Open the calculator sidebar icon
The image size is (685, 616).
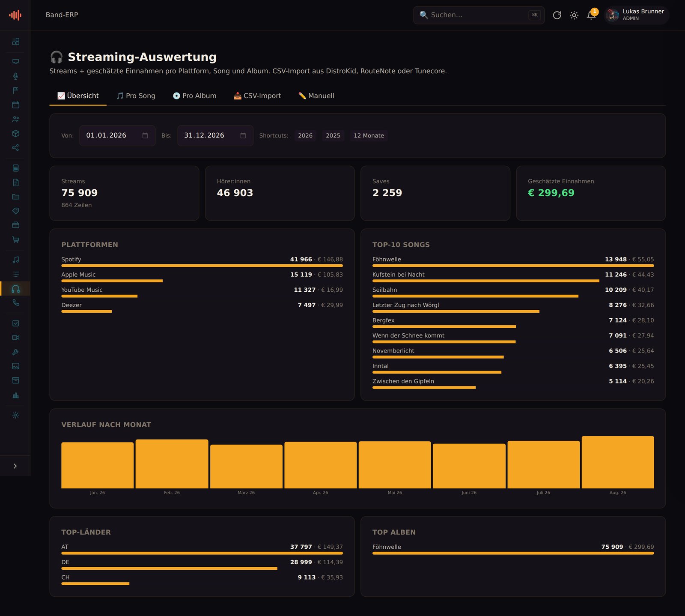pyautogui.click(x=15, y=168)
